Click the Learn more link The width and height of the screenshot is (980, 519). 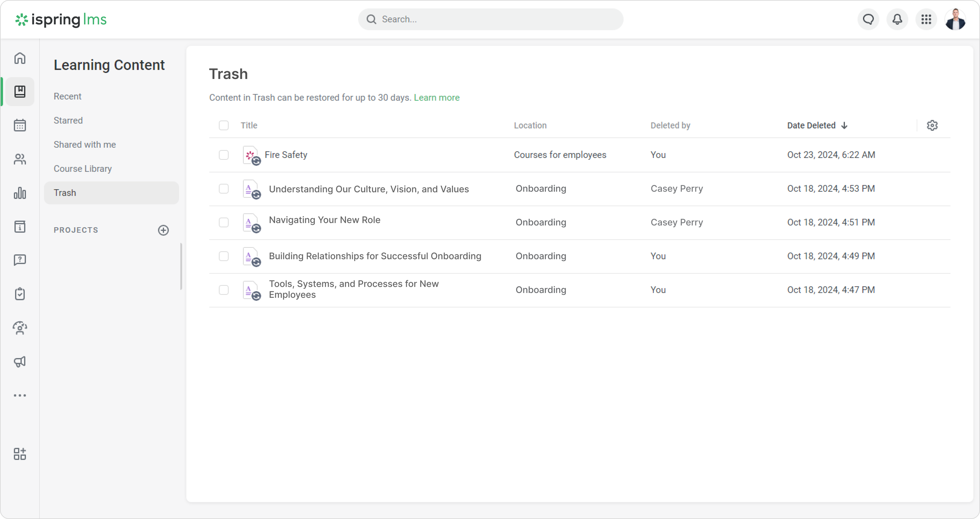[x=436, y=98]
